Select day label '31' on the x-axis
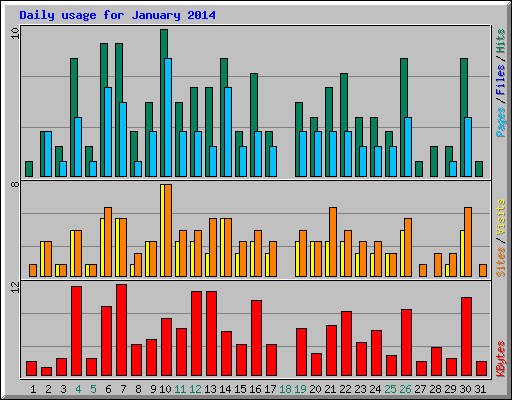This screenshot has height=400, width=512. click(480, 389)
